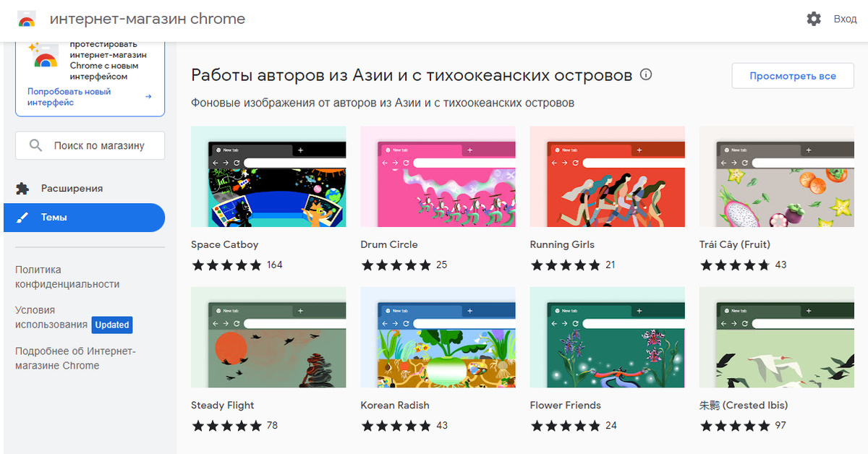
Task: Click the info icon beside section heading
Action: [646, 74]
